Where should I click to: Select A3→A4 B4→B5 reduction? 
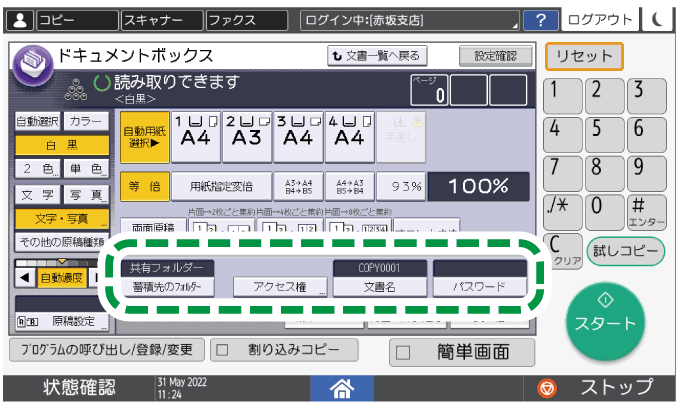[x=298, y=187]
